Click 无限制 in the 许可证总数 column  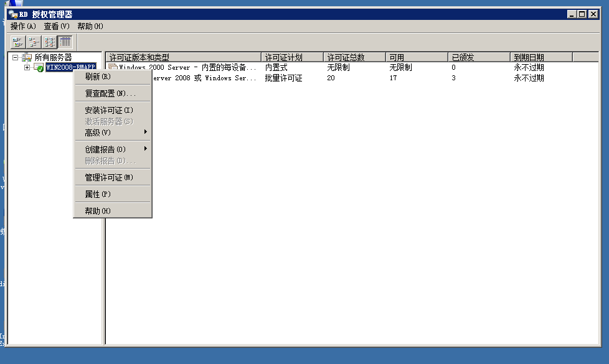tap(338, 68)
